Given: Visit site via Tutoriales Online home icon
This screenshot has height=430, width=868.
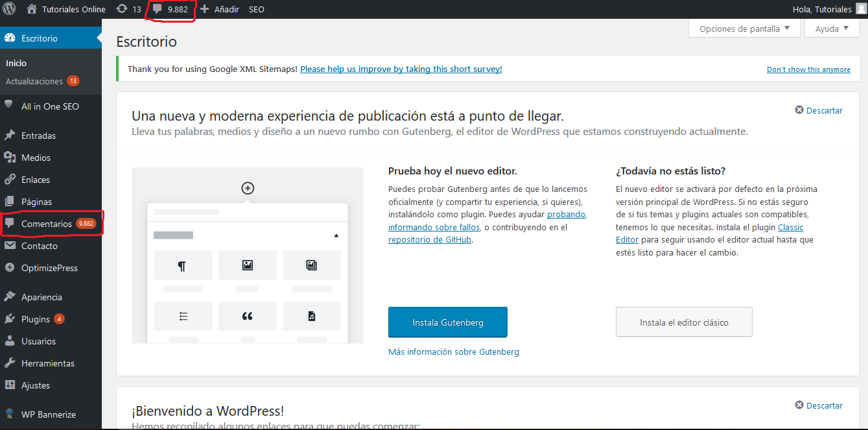Looking at the screenshot, I should (32, 9).
